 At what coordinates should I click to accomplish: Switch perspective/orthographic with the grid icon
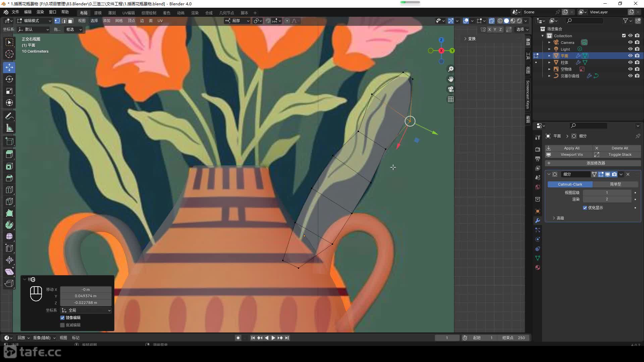click(x=451, y=99)
